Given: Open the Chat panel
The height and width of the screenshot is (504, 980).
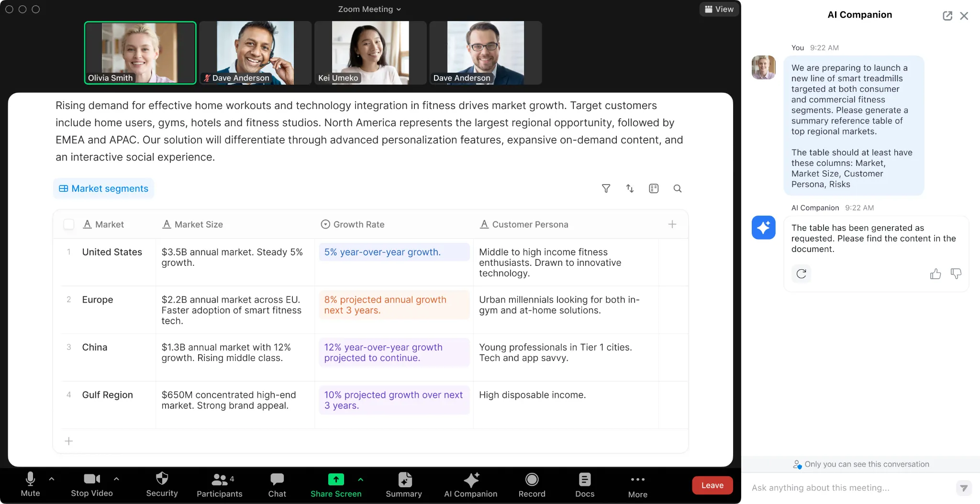Looking at the screenshot, I should pyautogui.click(x=277, y=484).
